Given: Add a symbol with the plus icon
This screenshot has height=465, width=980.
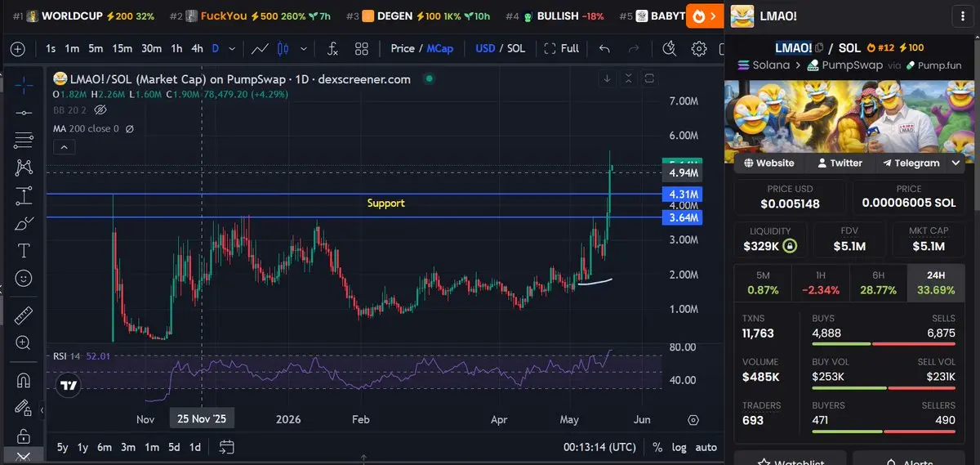Looking at the screenshot, I should [17, 49].
